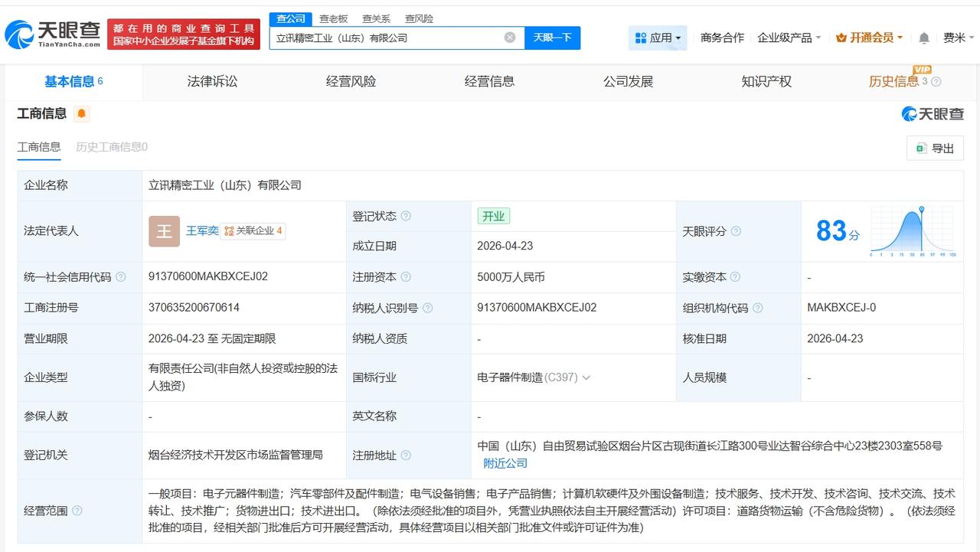Switch to the 法律诉讼 tab

coord(212,82)
